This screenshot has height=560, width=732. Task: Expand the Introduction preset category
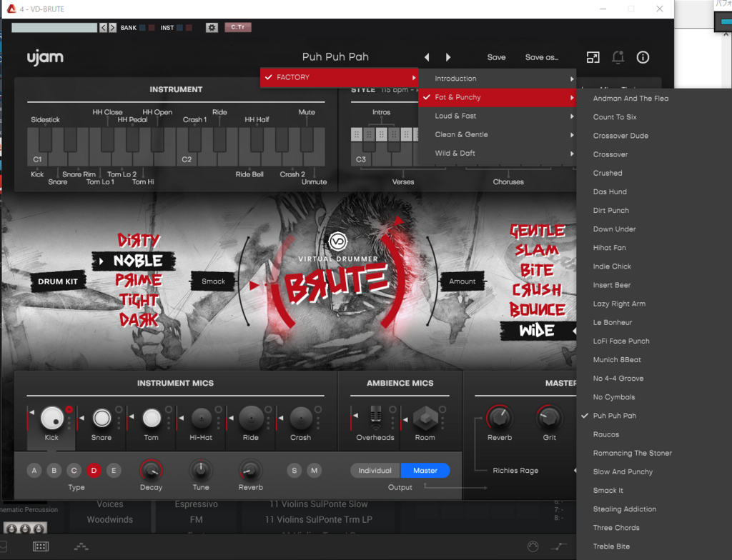[x=498, y=79]
